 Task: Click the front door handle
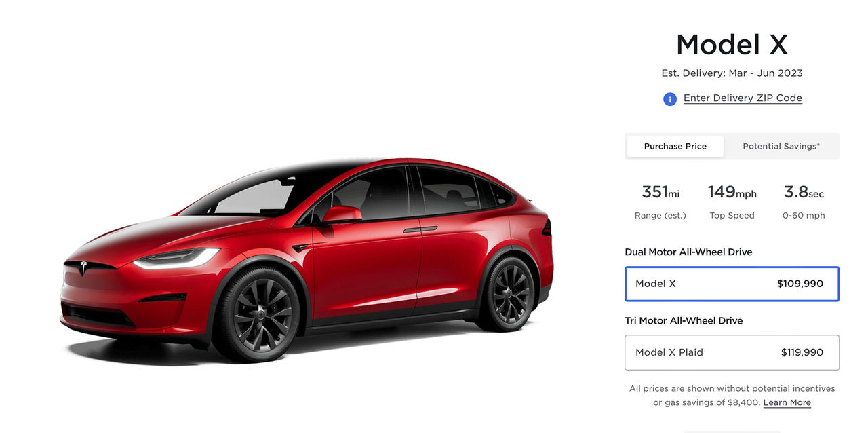tap(412, 231)
